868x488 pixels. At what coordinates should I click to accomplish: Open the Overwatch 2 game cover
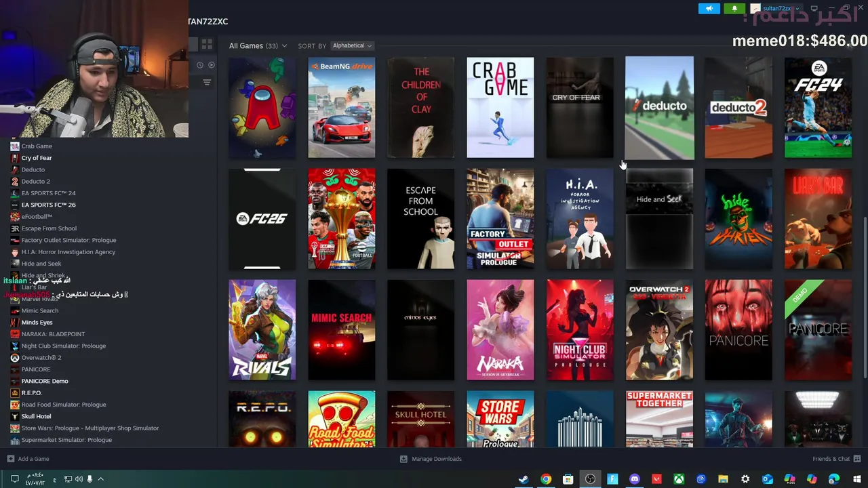click(659, 329)
